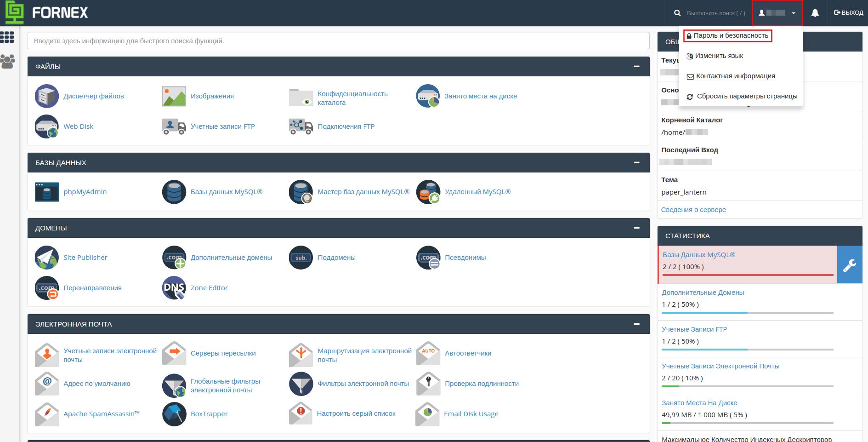This screenshot has width=868, height=442.
Task: Collapse the ЭЛЕКТРОННАЯ ПОЧТА section
Action: (636, 324)
